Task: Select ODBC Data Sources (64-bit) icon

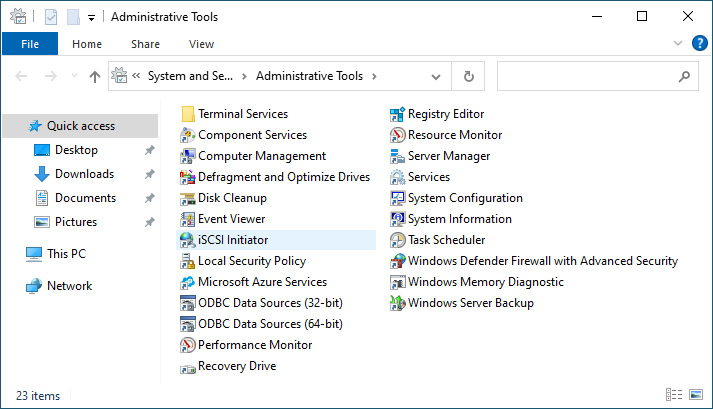Action: click(188, 324)
